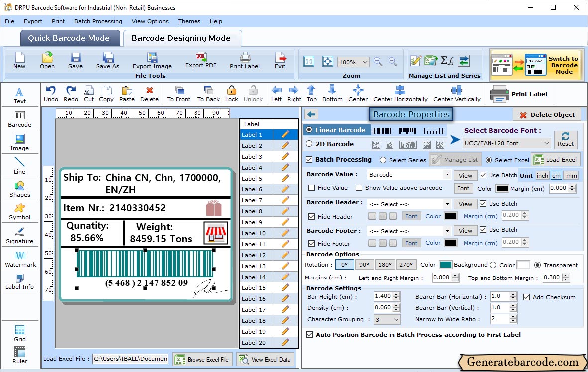Export label as PDF
Screen dimensions: 588x372
(x=200, y=60)
